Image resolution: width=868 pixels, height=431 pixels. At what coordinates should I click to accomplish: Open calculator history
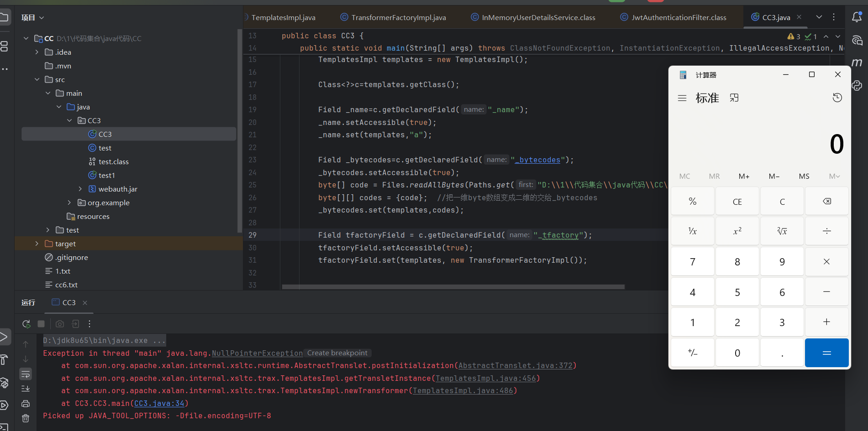point(837,98)
